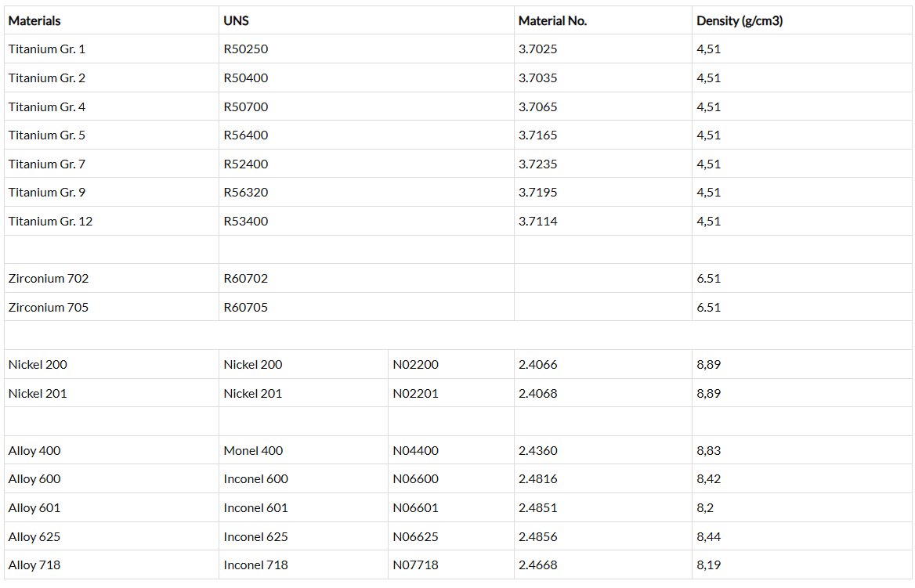This screenshot has height=588, width=915.
Task: Click the Inconel 601 cell
Action: (x=255, y=508)
